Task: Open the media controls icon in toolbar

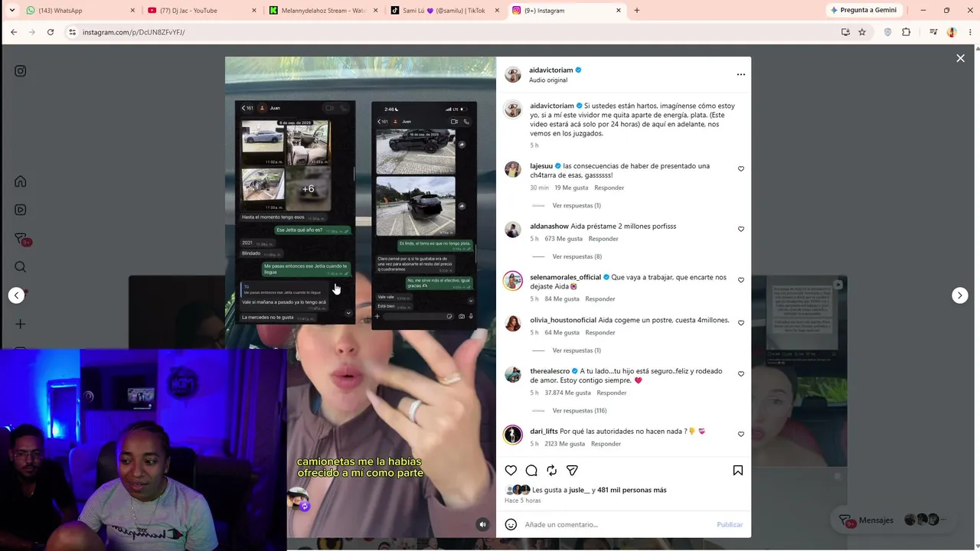Action: click(x=933, y=32)
